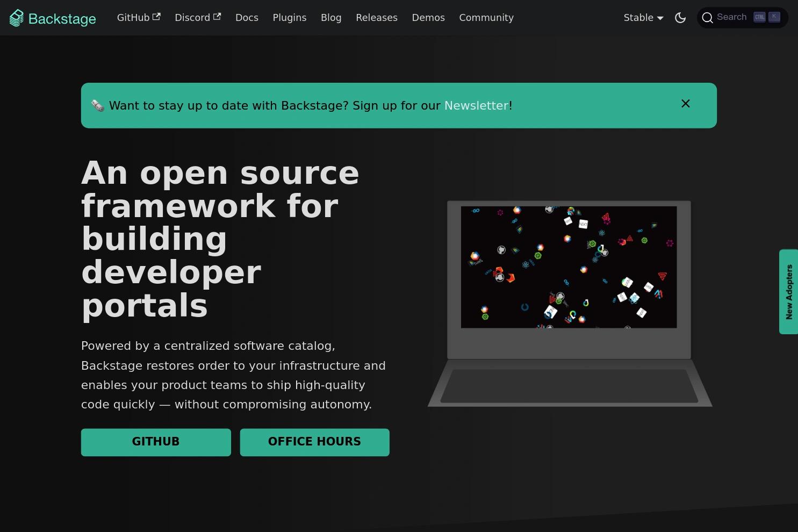
Task: Toggle dark mode with the moon icon
Action: 680,18
